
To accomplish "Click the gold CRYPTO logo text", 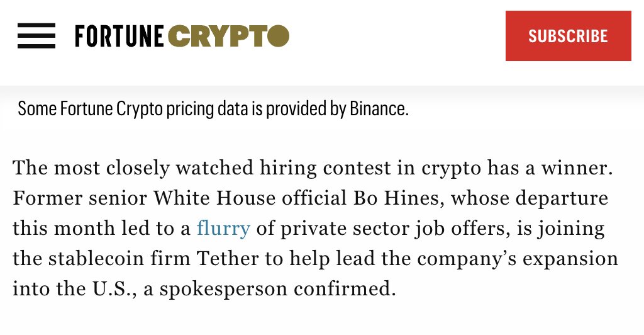I will pyautogui.click(x=229, y=36).
